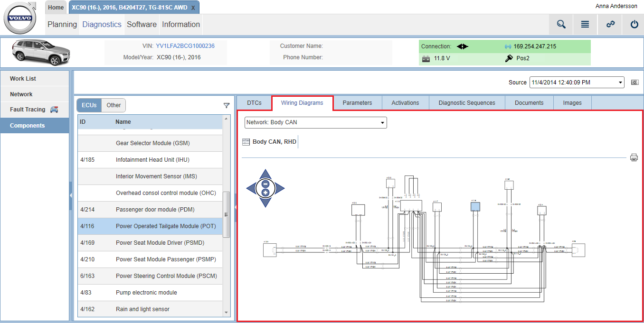Click the connection status arrows icon

point(463,46)
